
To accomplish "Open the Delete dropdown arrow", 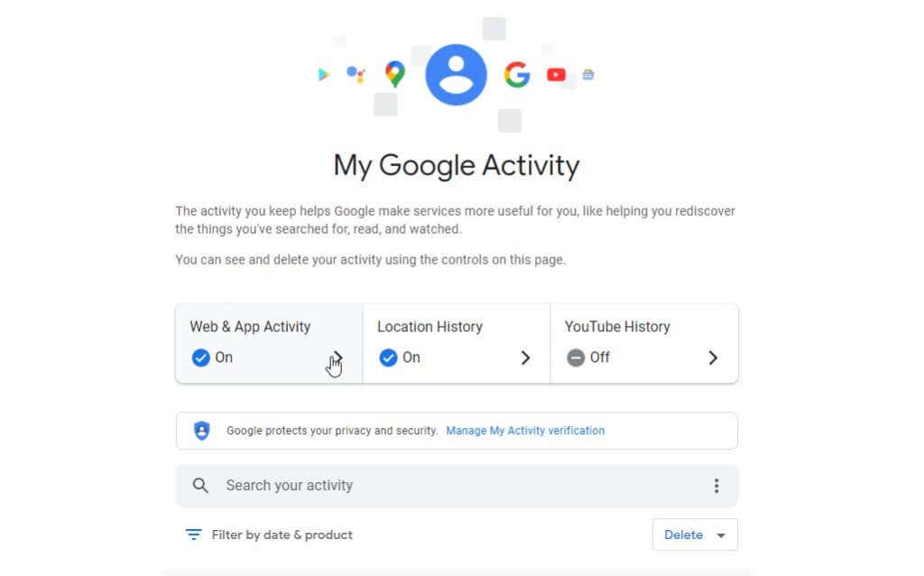I will (721, 535).
